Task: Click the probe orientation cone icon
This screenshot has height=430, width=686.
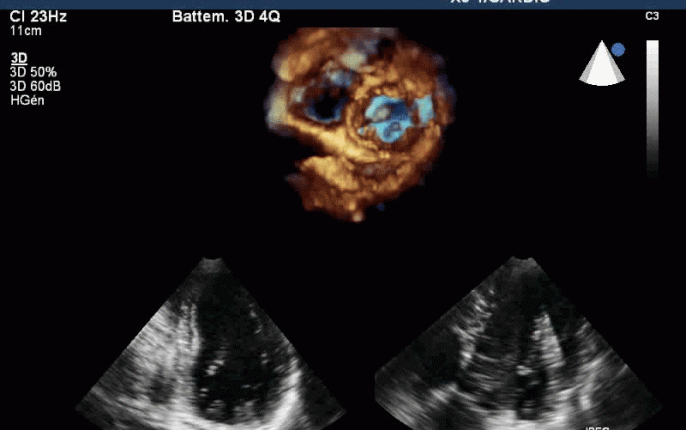Action: 602,63
